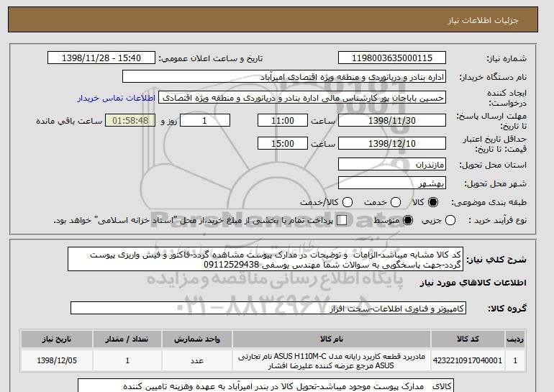Image resolution: width=554 pixels, height=392 pixels.
Task: Click the need number field 1198003635000115
Action: pyautogui.click(x=392, y=58)
